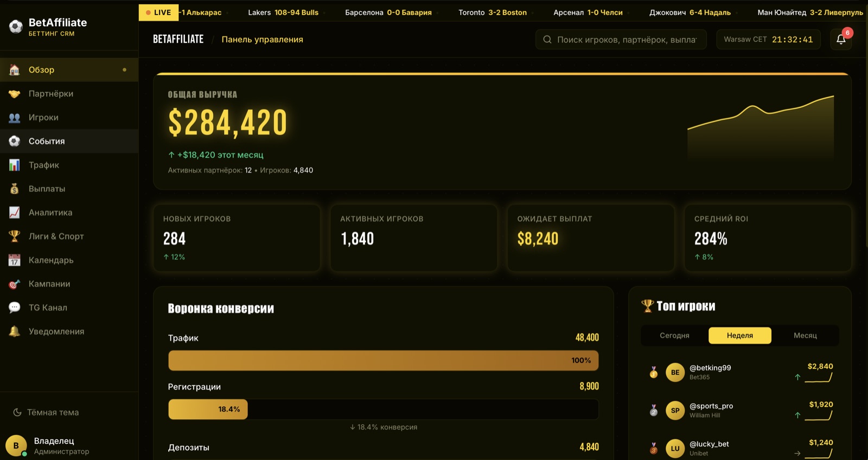Click the Барселона 0-0 Бавария ticker score

pyautogui.click(x=388, y=12)
